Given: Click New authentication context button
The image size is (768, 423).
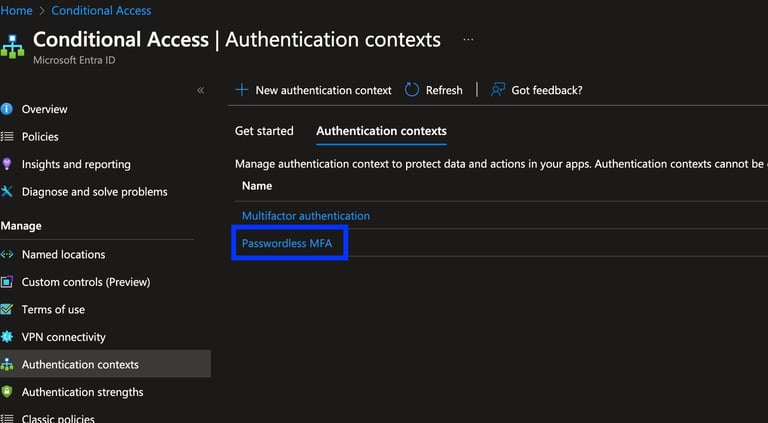Looking at the screenshot, I should pos(313,90).
